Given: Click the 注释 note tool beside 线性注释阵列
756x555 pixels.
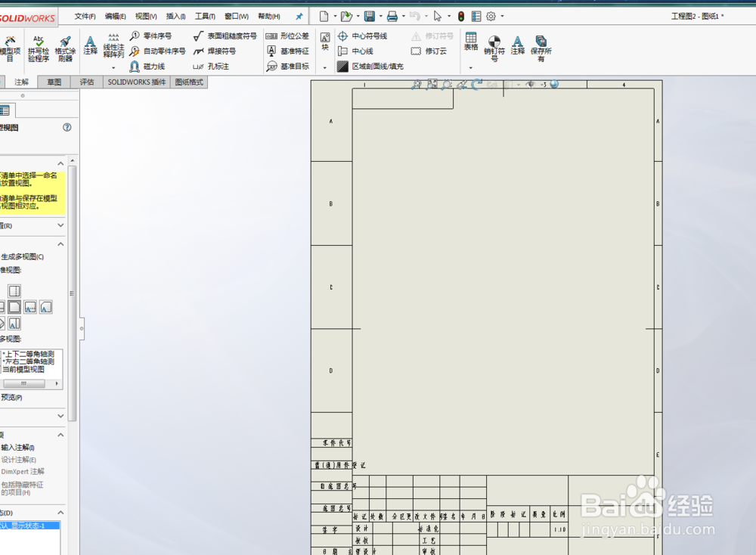Looking at the screenshot, I should point(90,45).
